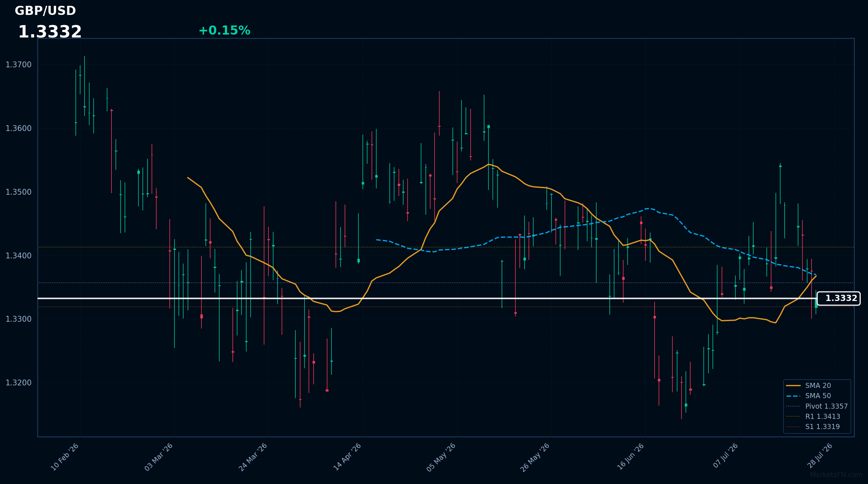868x484 pixels.
Task: Click the 24 Mar '26 date label
Action: pyautogui.click(x=253, y=457)
